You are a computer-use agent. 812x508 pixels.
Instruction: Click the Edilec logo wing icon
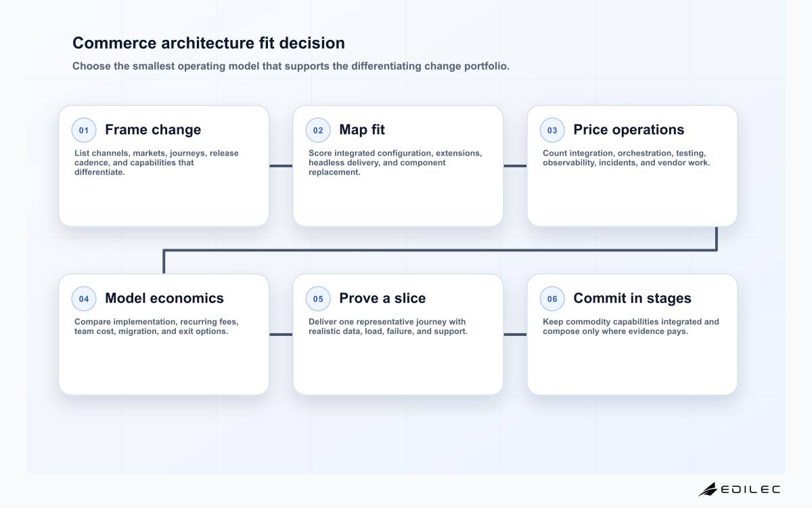coord(708,489)
